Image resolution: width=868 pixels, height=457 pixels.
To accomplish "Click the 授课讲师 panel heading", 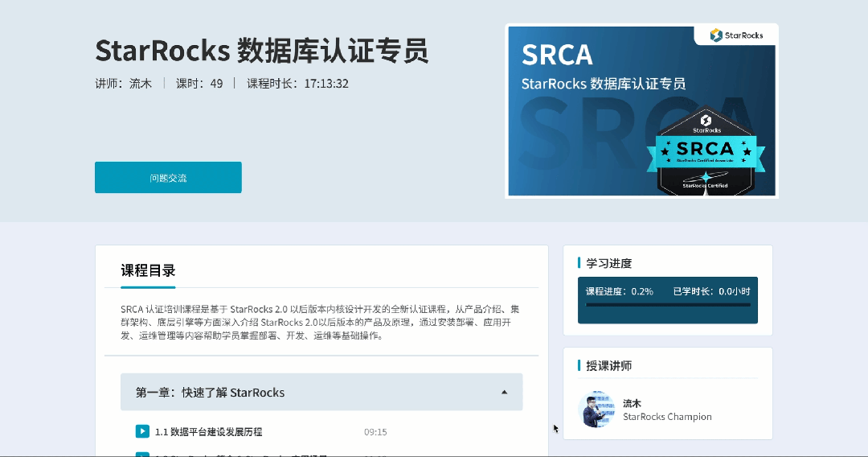I will [x=609, y=365].
